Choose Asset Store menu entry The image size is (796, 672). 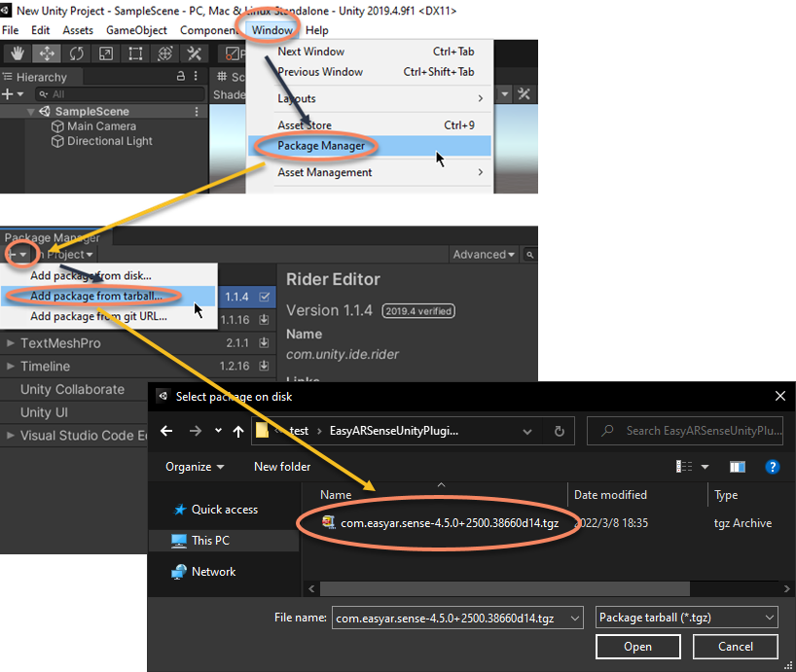[x=370, y=125]
